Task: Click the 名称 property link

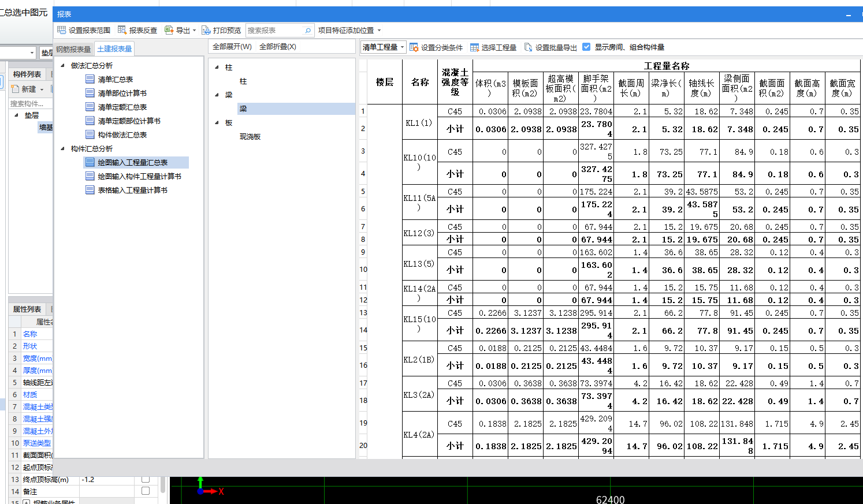Action: (30, 334)
